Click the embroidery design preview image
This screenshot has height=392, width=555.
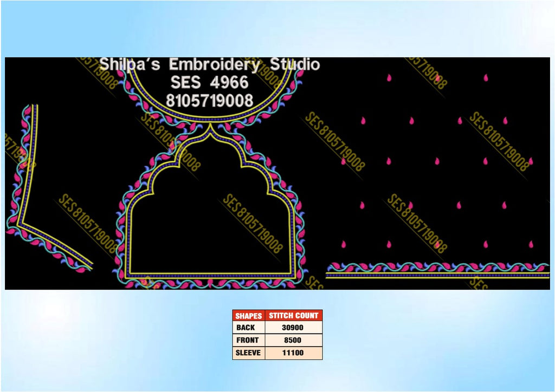point(277,173)
